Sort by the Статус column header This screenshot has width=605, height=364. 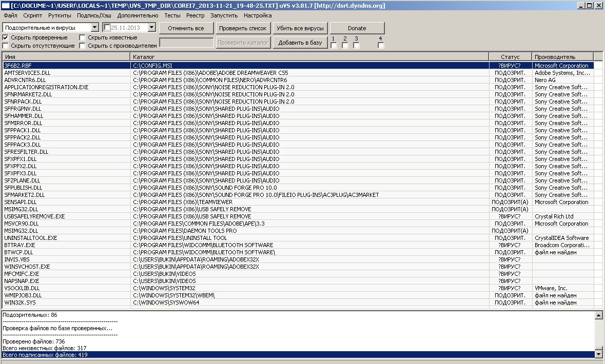[510, 57]
